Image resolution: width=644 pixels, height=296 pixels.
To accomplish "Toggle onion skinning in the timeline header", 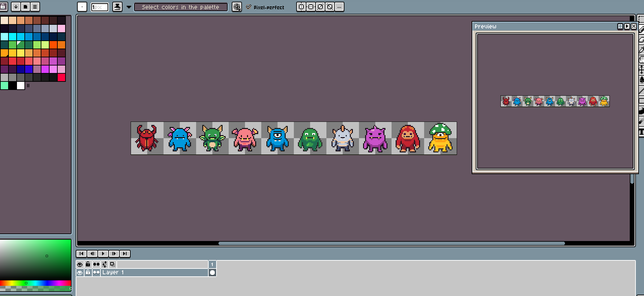I will coord(113,264).
